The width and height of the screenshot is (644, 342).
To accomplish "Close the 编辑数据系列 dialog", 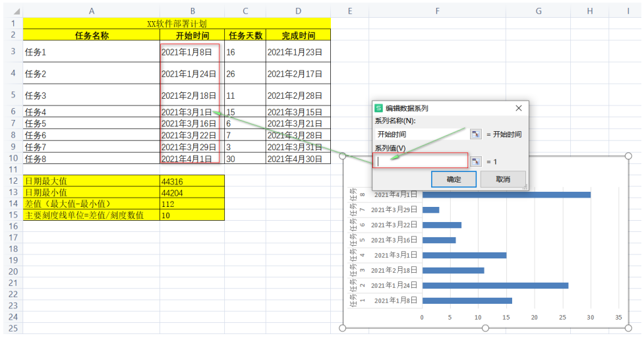I will tap(519, 108).
